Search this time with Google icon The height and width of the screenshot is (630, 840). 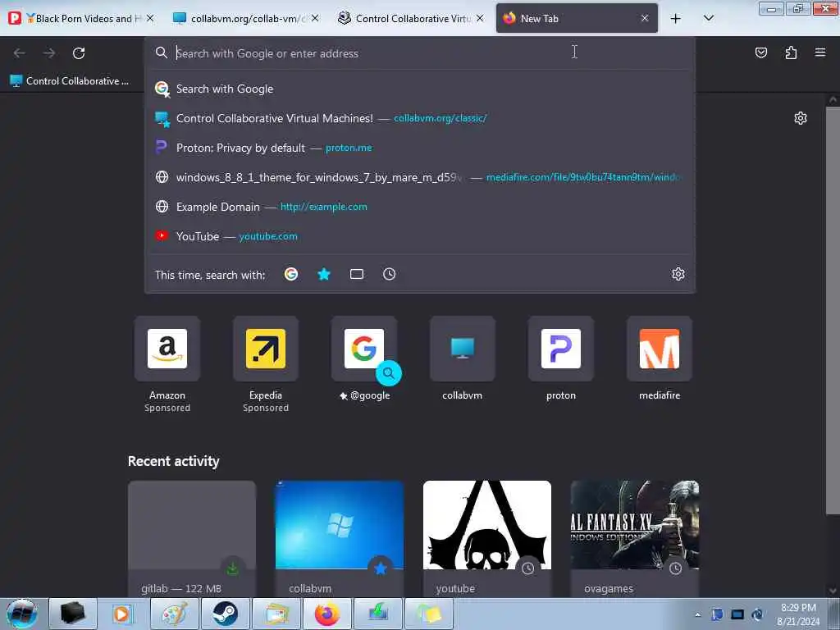[x=291, y=274]
